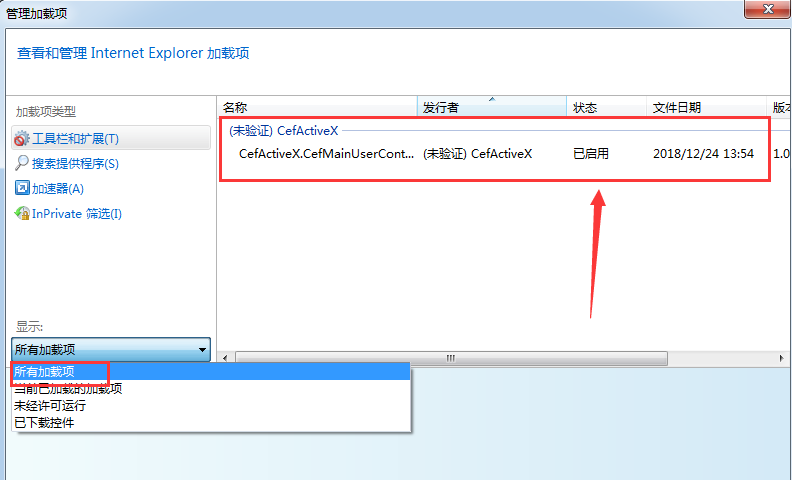The image size is (792, 480).
Task: Click the 2018/12/24 13:54 date cell
Action: pos(703,154)
